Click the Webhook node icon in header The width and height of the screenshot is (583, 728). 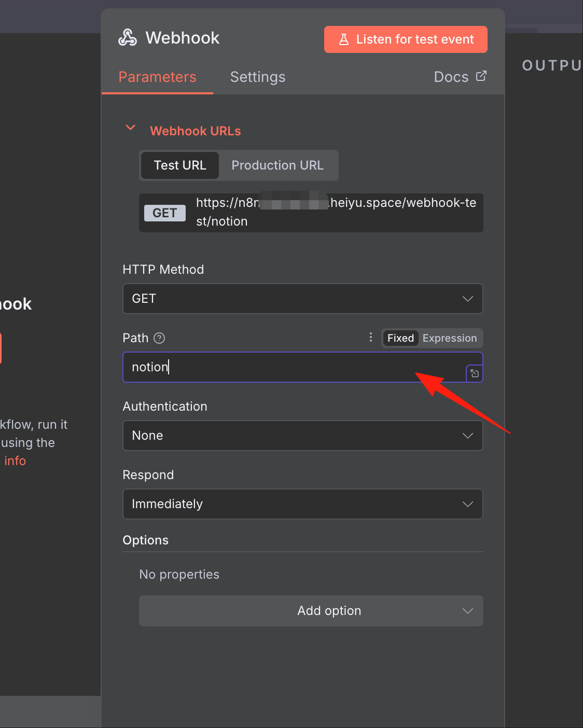pyautogui.click(x=128, y=38)
